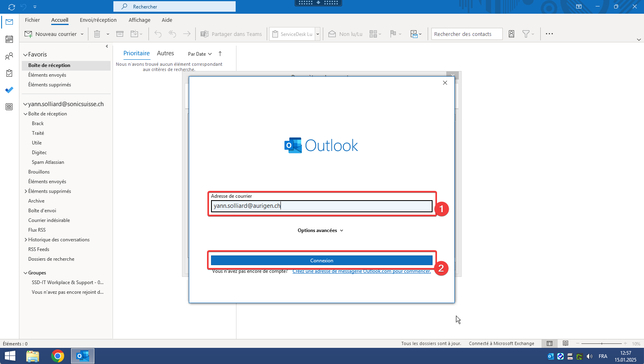
Task: Click the Filter email funnel icon
Action: tap(526, 34)
